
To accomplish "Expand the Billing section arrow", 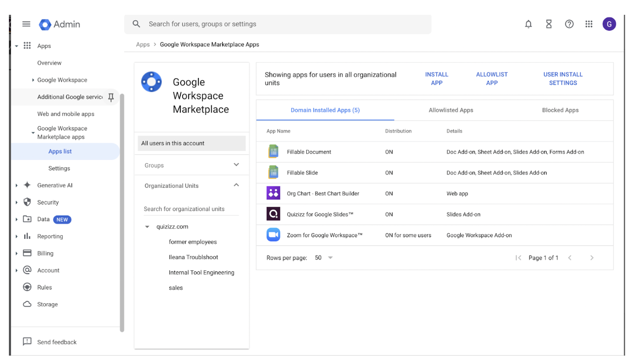I will 16,254.
